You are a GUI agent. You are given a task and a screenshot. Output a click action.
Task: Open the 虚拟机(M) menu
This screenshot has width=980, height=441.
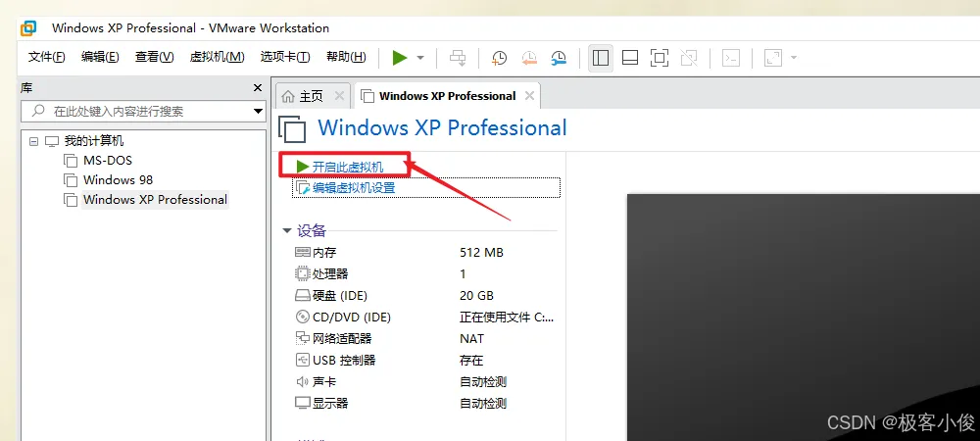(x=217, y=57)
